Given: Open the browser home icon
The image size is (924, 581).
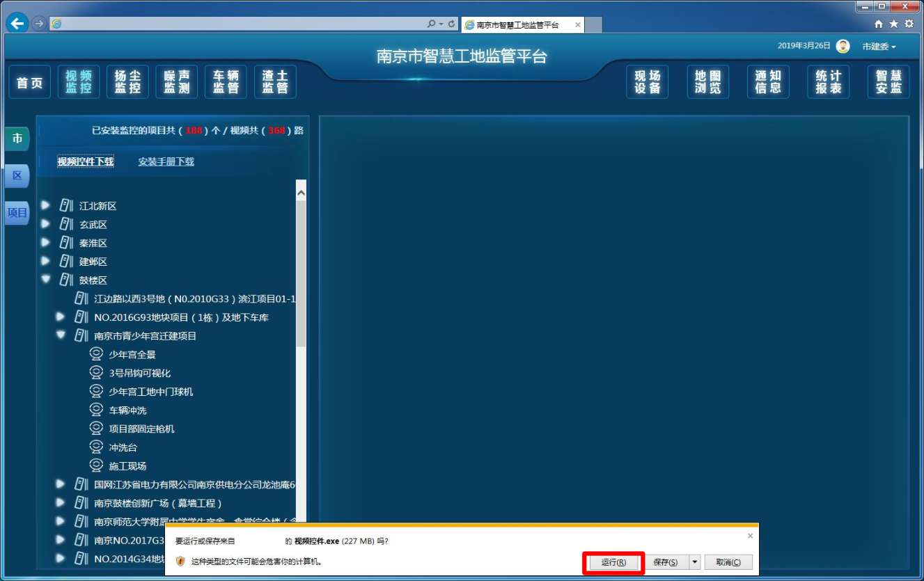Looking at the screenshot, I should (x=878, y=24).
